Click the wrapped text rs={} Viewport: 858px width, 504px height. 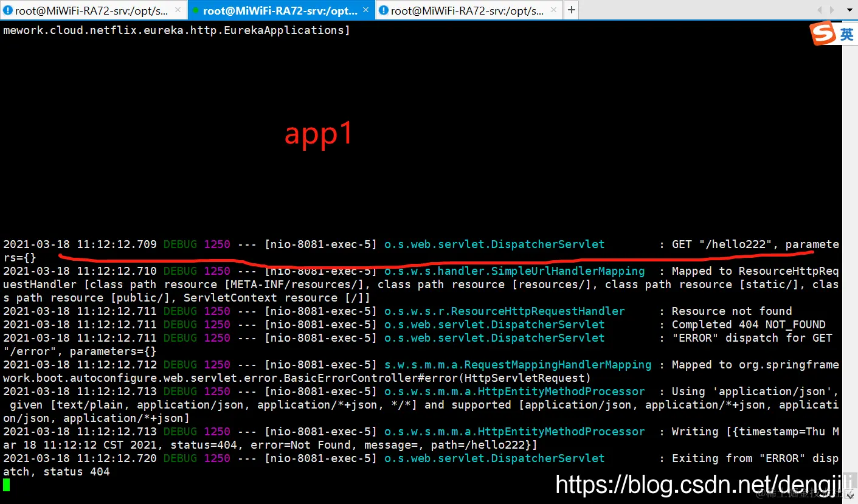tap(19, 258)
